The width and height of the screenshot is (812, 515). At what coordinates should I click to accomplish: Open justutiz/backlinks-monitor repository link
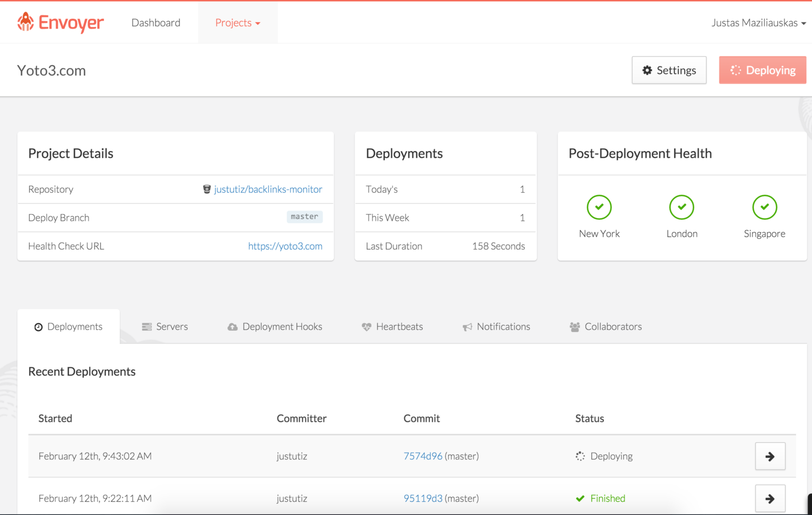[x=268, y=189]
